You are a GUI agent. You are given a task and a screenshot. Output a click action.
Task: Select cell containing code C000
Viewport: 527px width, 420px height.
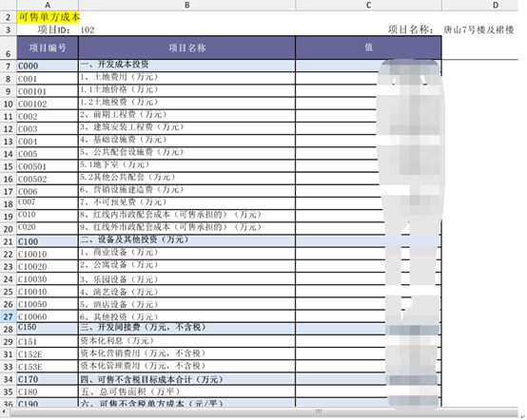48,66
